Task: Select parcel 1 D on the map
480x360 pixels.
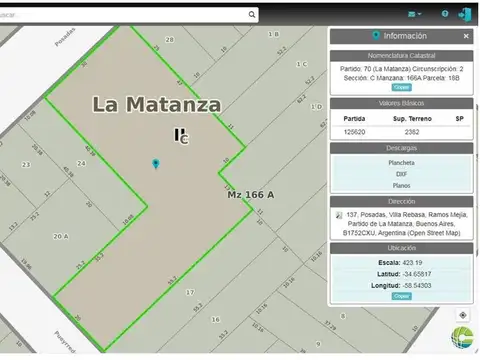Action: click(x=316, y=107)
